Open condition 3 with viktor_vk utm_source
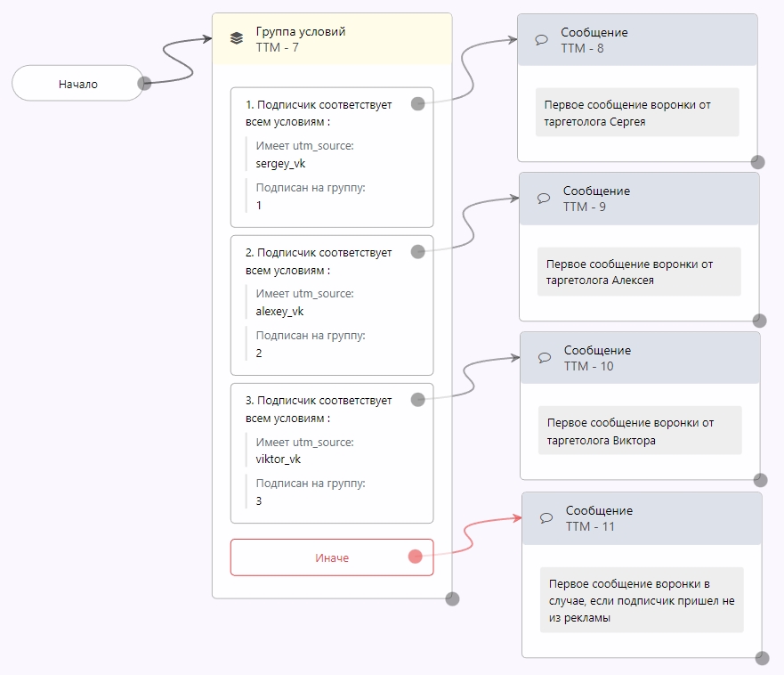The image size is (784, 675). pos(331,452)
